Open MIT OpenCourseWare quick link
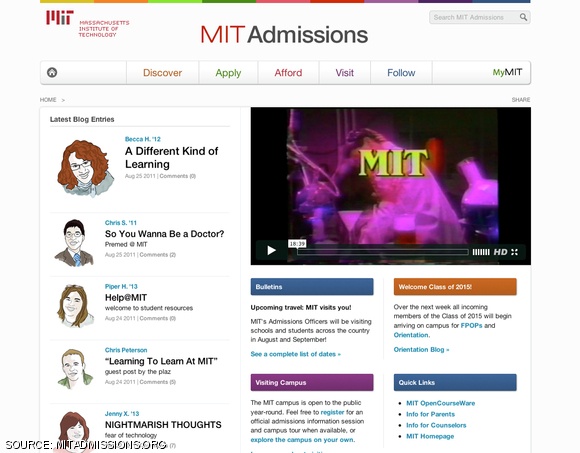 tap(441, 403)
